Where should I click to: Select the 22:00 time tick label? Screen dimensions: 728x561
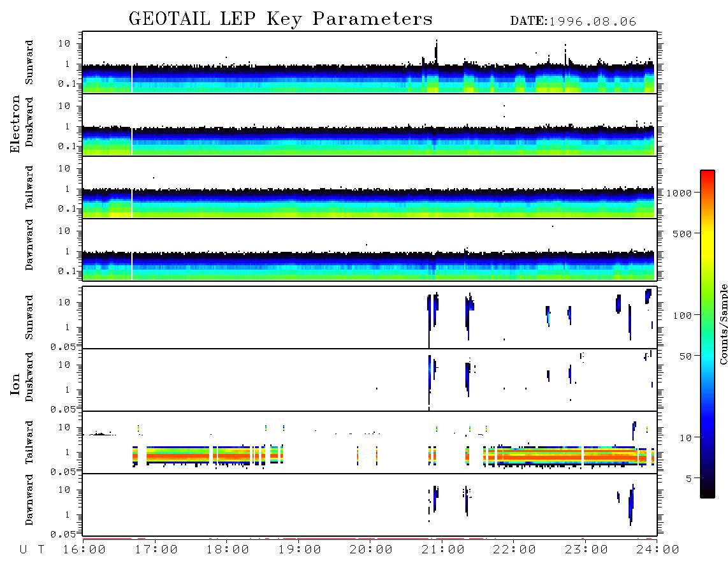click(514, 550)
